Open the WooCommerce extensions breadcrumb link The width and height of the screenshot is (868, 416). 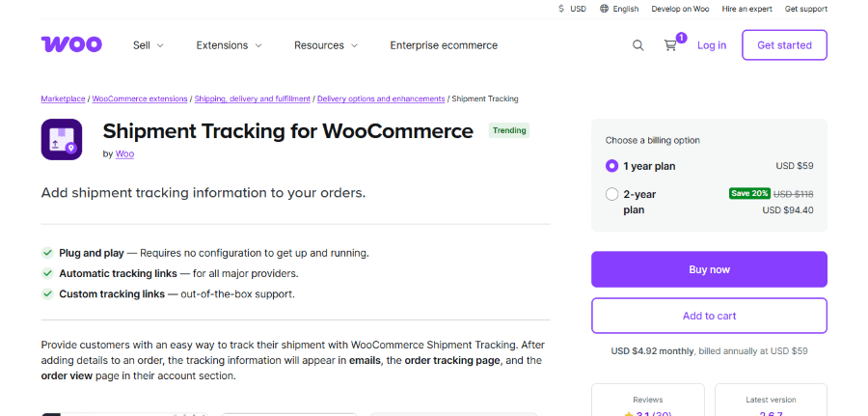[x=140, y=98]
